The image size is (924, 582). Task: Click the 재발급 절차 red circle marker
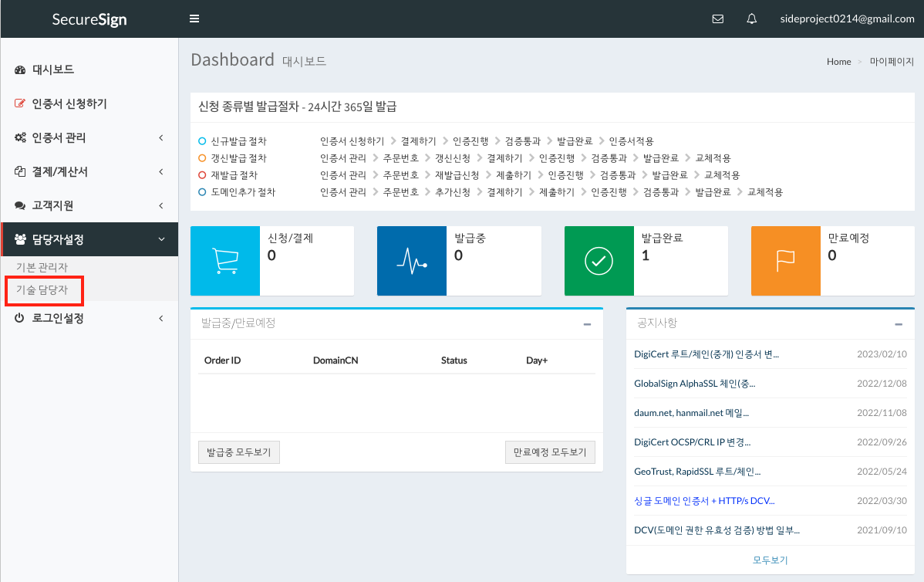coord(202,175)
